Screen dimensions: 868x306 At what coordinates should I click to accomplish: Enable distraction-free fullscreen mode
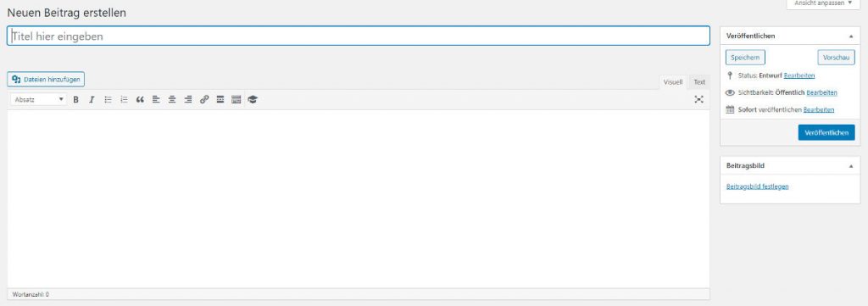[x=699, y=100]
